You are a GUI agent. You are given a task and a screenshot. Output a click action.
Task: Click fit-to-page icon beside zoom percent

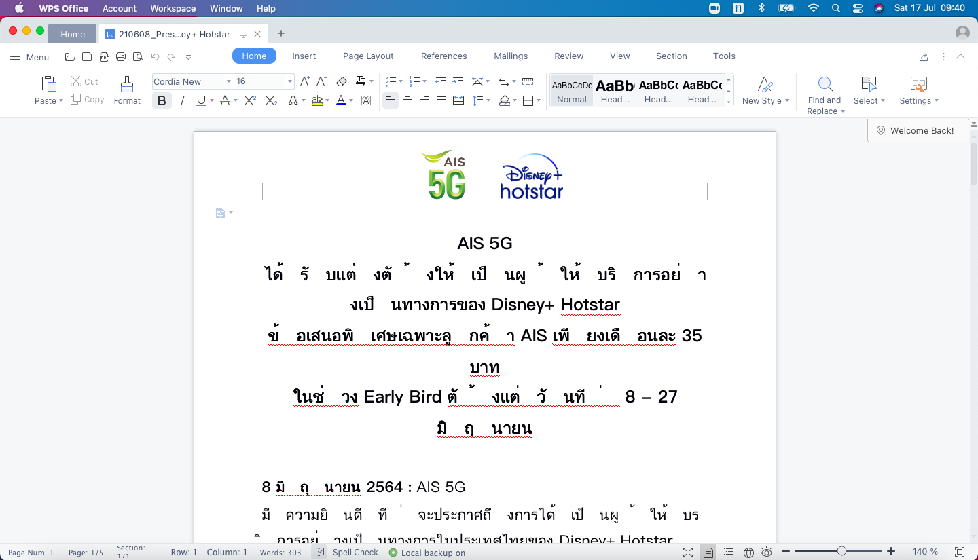(960, 552)
